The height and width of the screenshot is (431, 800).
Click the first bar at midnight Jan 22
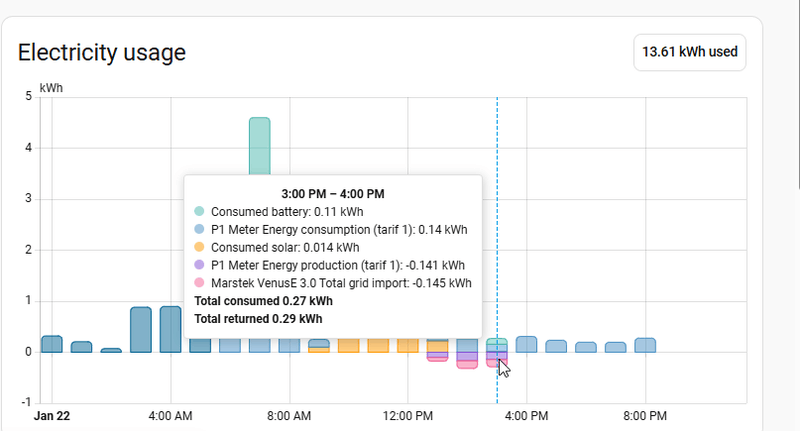(x=51, y=344)
